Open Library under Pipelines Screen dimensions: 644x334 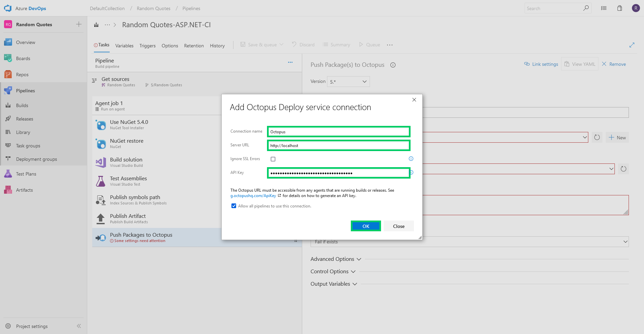pyautogui.click(x=23, y=132)
